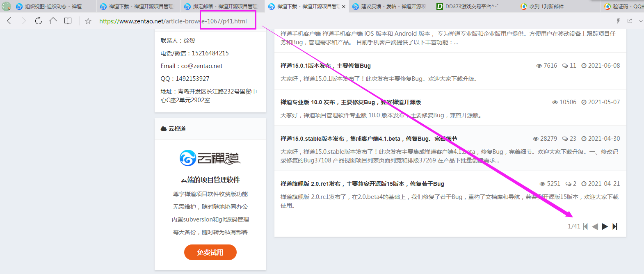Viewport: 644px width, 274px height.
Task: Click 云端的项目管理软件 heading
Action: point(210,180)
